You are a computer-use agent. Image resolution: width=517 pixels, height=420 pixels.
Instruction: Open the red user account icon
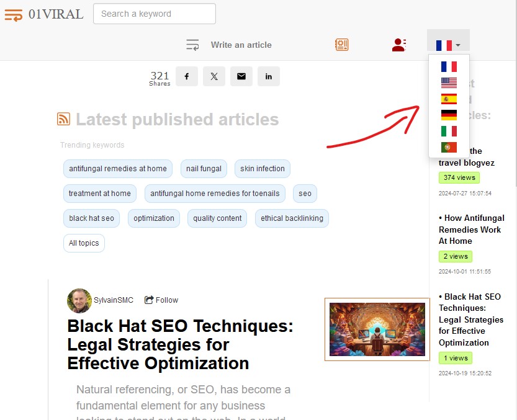(x=399, y=45)
